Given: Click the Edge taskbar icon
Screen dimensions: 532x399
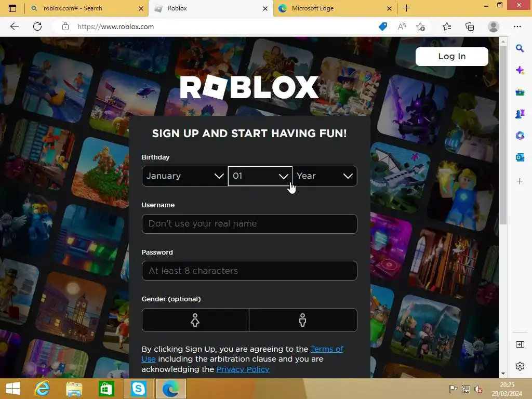Looking at the screenshot, I should (170, 389).
